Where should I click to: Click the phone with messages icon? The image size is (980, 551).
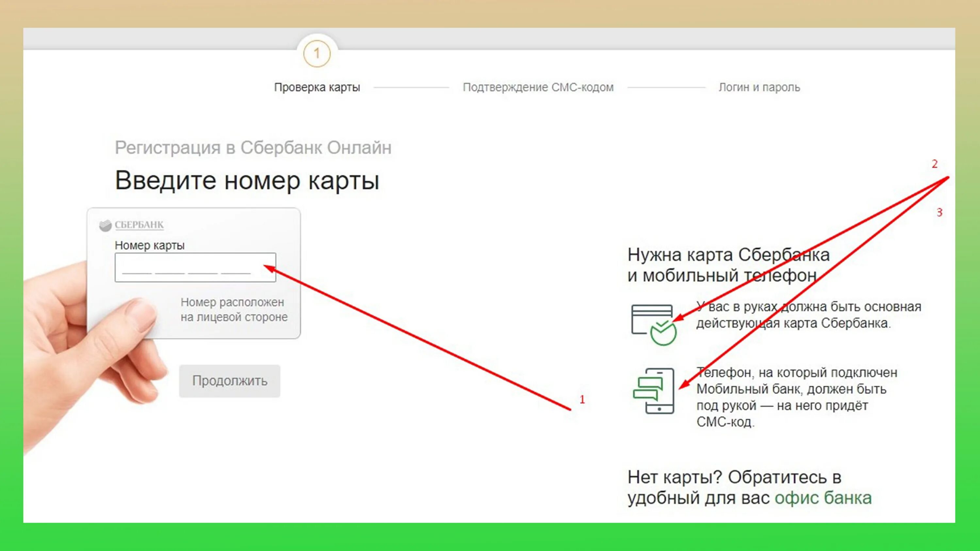pyautogui.click(x=654, y=390)
